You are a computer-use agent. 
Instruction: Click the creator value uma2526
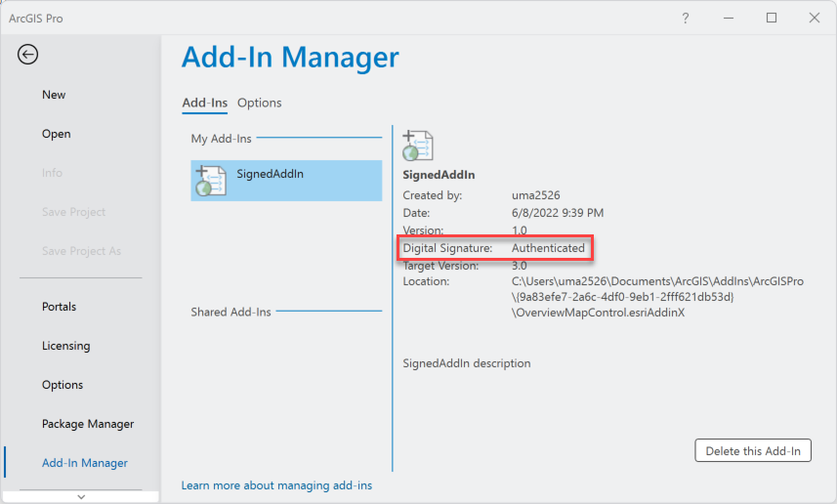tap(536, 195)
